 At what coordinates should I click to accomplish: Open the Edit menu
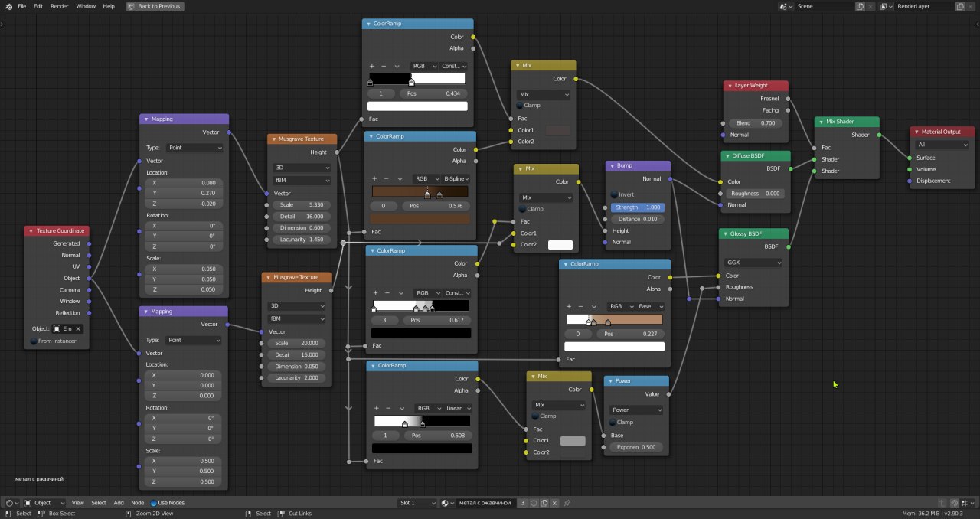(38, 5)
